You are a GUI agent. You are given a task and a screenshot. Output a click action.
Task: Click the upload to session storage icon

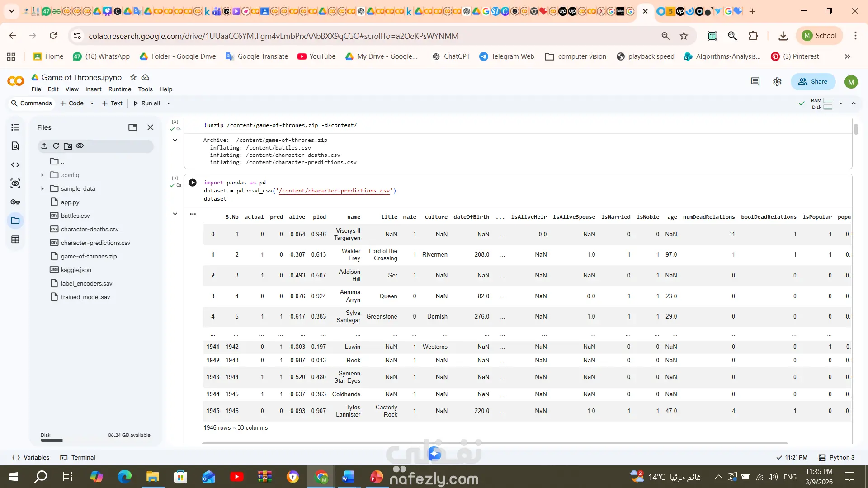pos(44,146)
